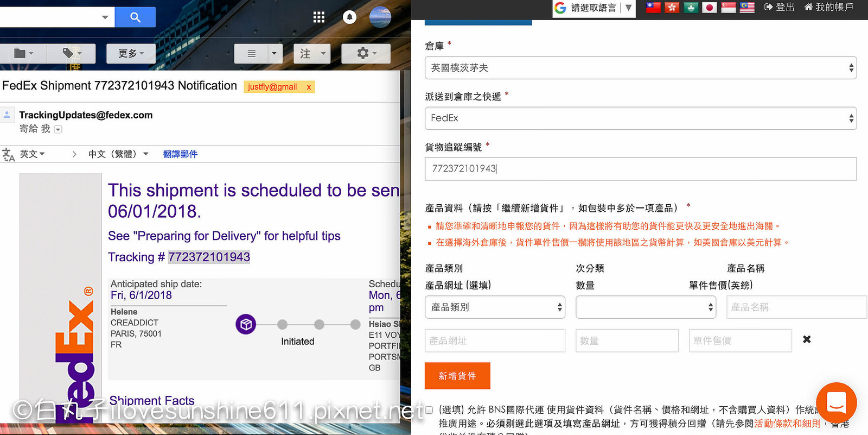Expand the FedEx courier dropdown
Viewport: 868px width, 435px height.
coord(640,118)
